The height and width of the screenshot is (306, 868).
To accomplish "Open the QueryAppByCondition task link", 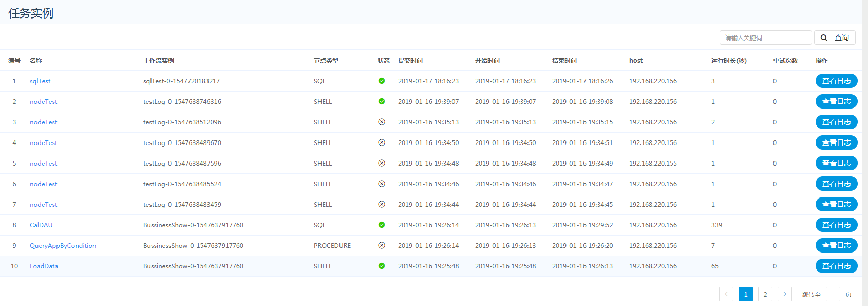I will 63,246.
